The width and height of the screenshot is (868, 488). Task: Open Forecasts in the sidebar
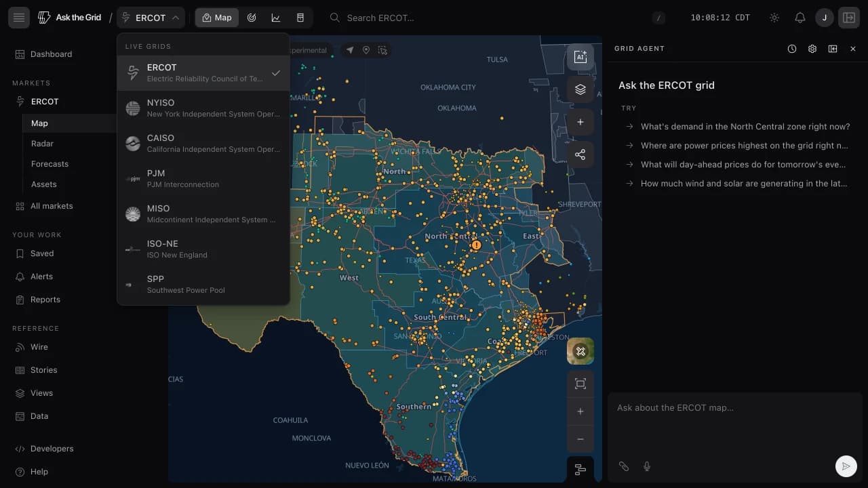click(50, 164)
